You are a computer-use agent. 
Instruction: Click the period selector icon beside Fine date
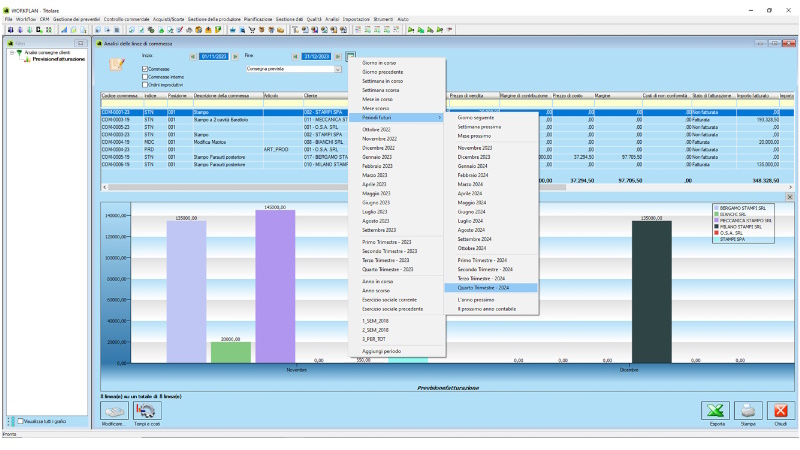350,56
